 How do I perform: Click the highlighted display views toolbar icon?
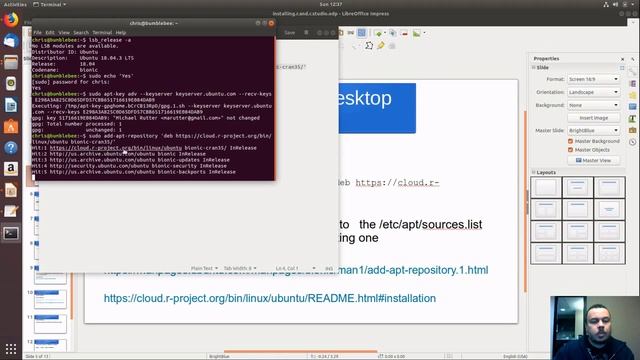(x=362, y=33)
